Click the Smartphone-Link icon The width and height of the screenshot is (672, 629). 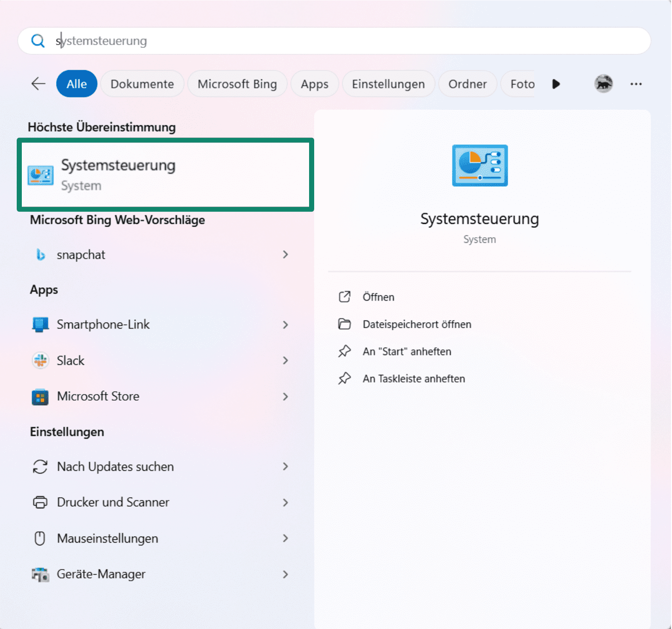(41, 324)
